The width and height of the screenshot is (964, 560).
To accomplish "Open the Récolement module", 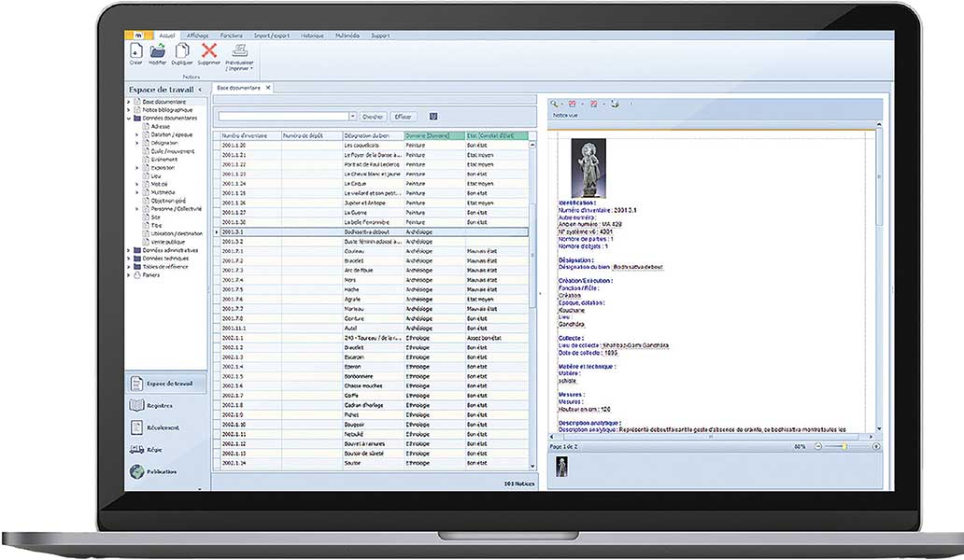I will point(155,427).
